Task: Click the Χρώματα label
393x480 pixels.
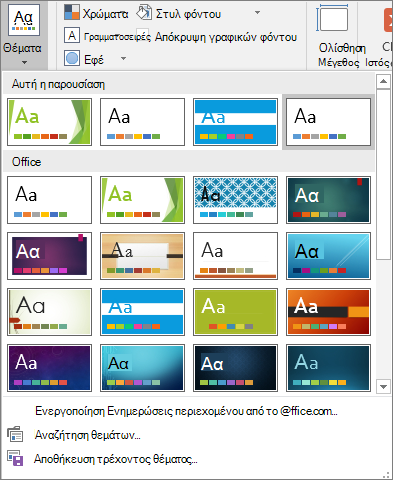Action: point(105,14)
